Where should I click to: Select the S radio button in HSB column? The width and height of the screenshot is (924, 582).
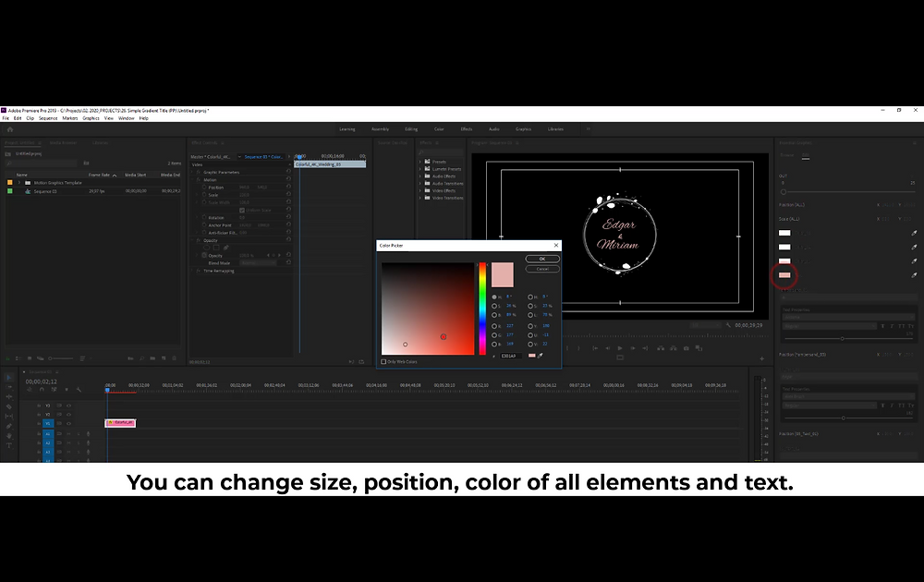pos(493,306)
